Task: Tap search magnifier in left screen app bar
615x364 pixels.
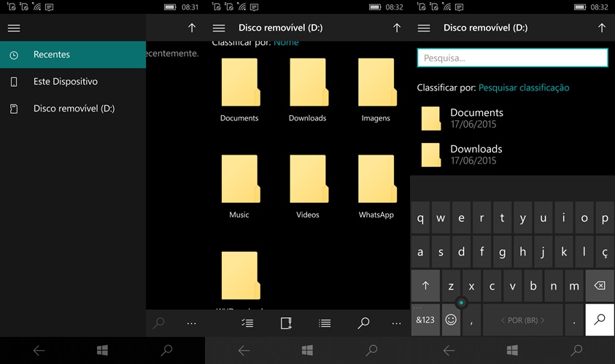Action: (158, 323)
